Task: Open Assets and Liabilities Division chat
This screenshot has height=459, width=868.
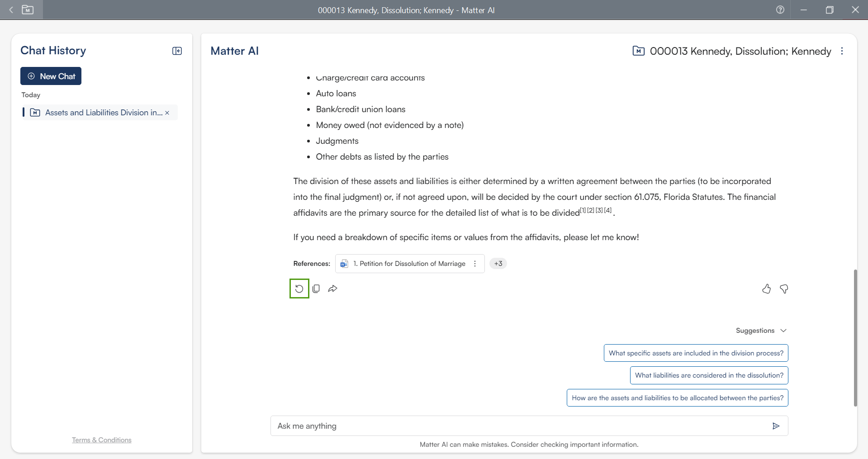Action: pos(103,113)
